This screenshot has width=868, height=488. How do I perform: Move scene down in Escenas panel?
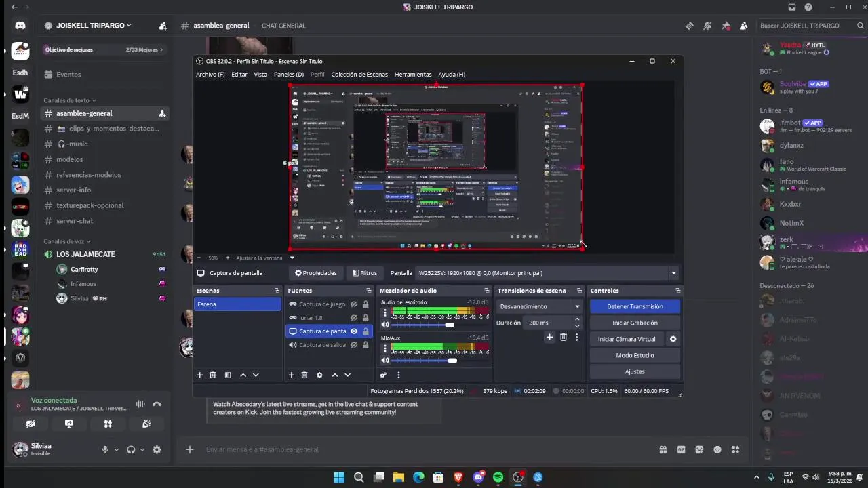pyautogui.click(x=256, y=375)
